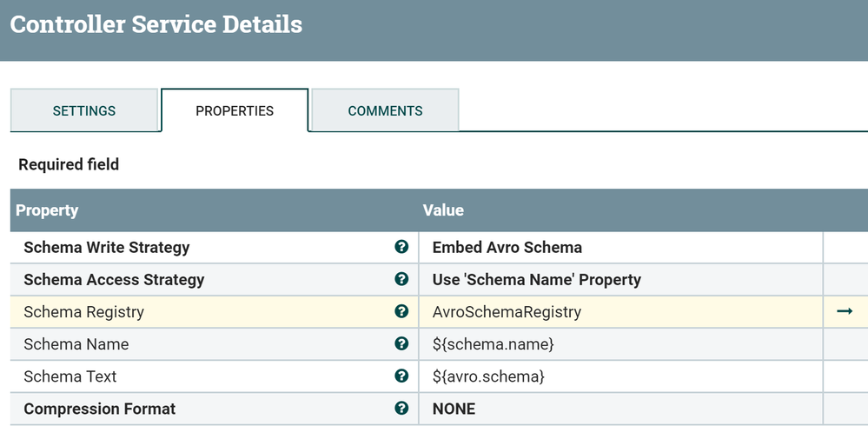Click help icon for Schema Write Strategy
The image size is (868, 426).
(401, 247)
